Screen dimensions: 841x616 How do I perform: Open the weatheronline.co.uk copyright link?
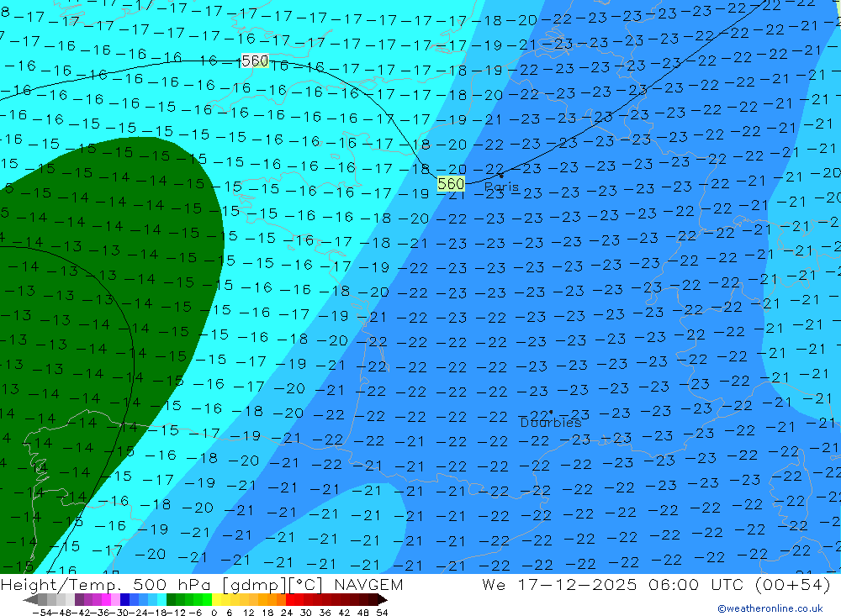point(770,608)
